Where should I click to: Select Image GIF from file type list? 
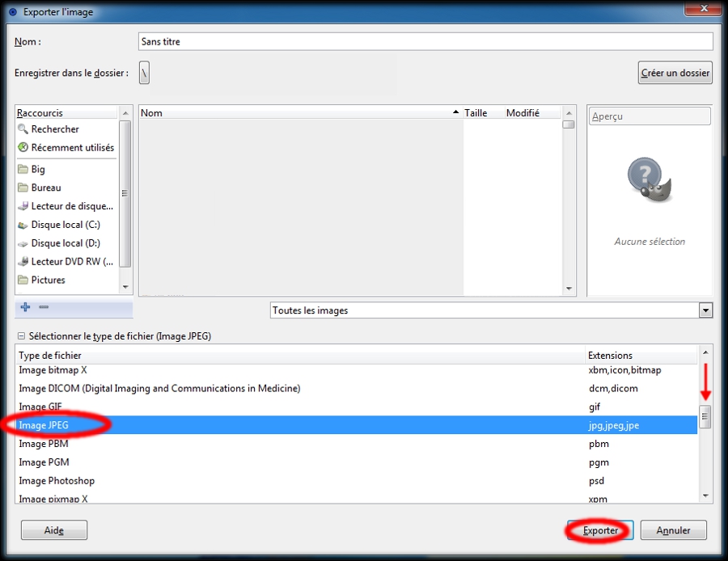coord(43,407)
